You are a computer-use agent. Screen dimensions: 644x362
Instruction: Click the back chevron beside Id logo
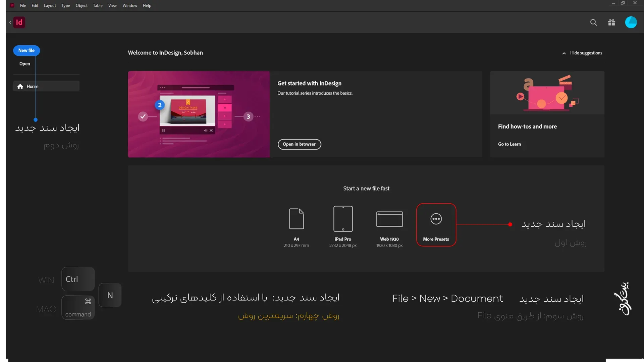click(10, 22)
